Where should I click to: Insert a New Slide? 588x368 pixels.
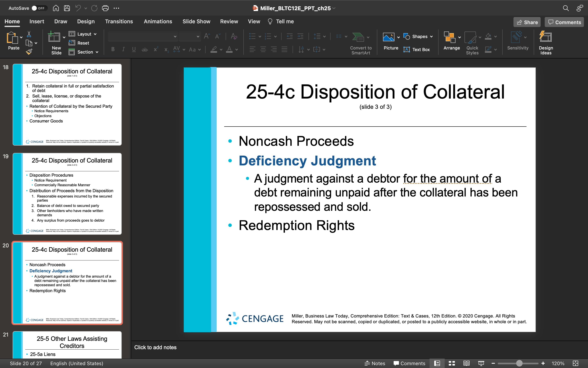click(x=54, y=37)
